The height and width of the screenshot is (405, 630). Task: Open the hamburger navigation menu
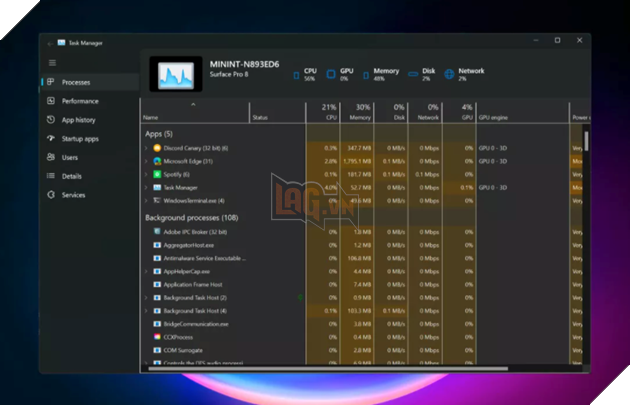(x=52, y=63)
